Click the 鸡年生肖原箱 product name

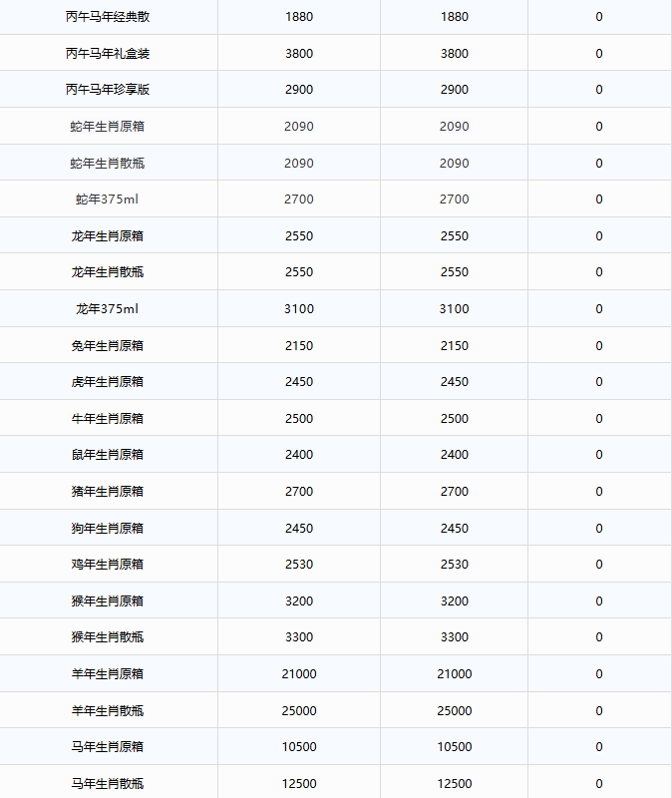coord(108,565)
